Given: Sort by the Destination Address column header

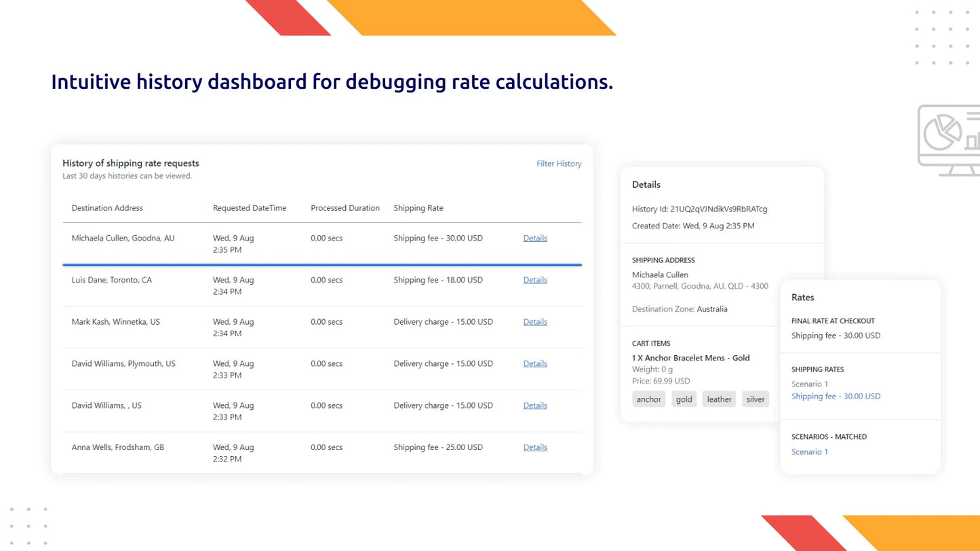Looking at the screenshot, I should (x=107, y=208).
